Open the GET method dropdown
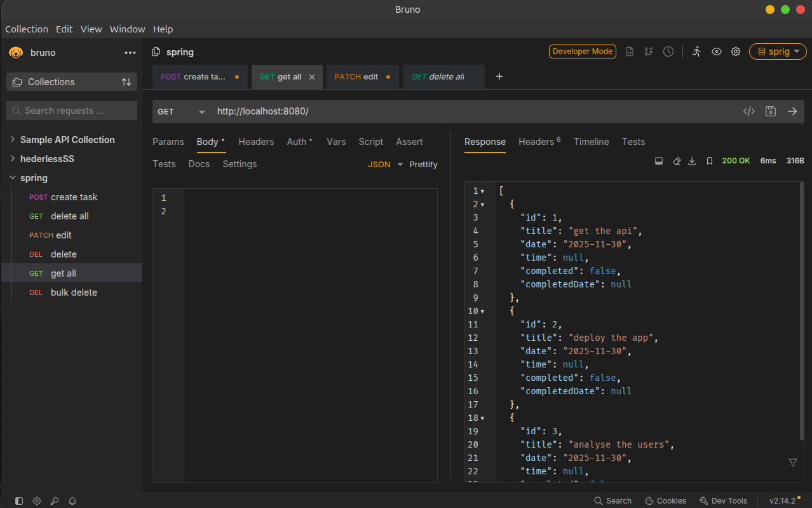 click(182, 111)
